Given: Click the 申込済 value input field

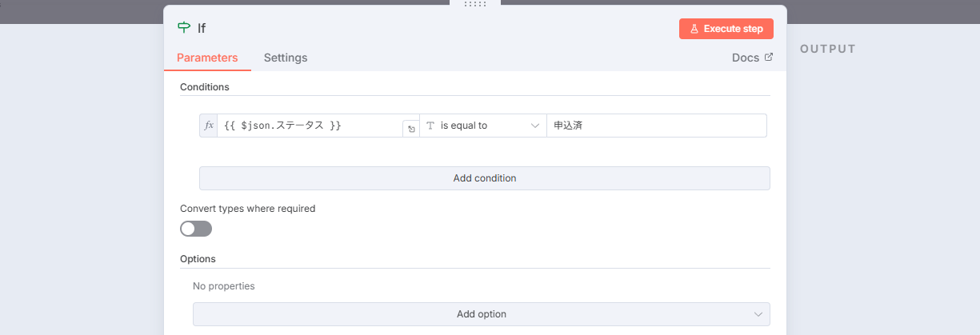Looking at the screenshot, I should point(656,126).
